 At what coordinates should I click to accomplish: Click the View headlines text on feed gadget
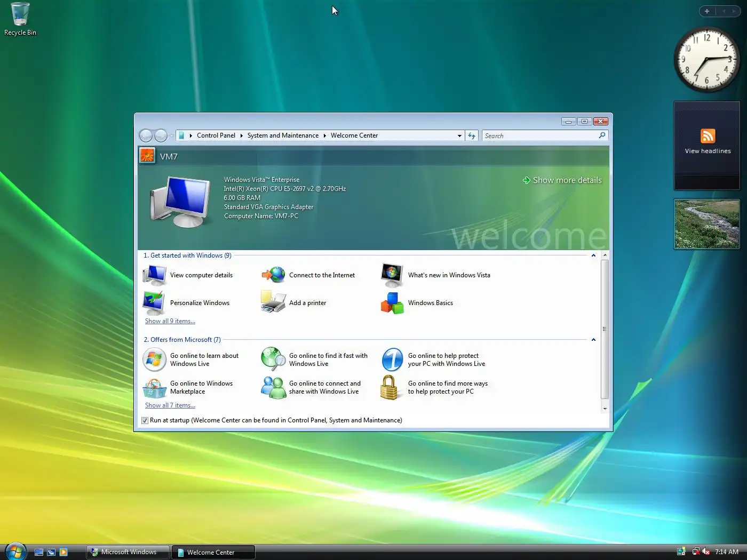tap(708, 151)
